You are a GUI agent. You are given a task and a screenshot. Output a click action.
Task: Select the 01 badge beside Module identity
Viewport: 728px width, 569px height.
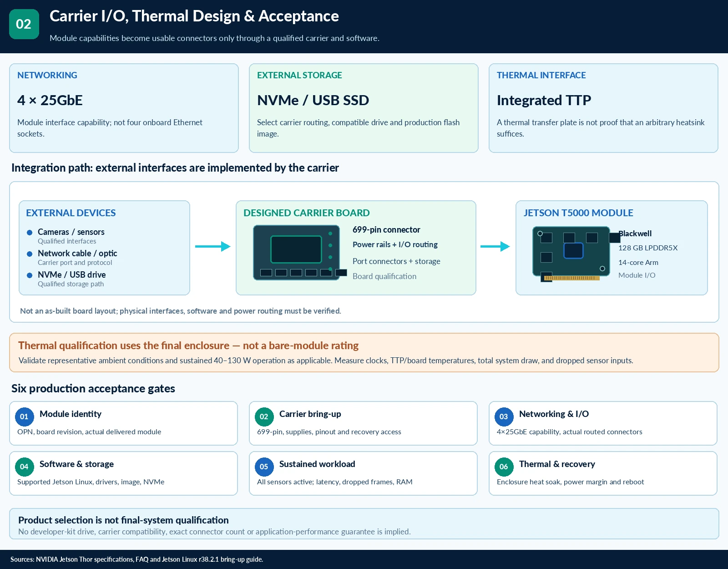pyautogui.click(x=25, y=417)
